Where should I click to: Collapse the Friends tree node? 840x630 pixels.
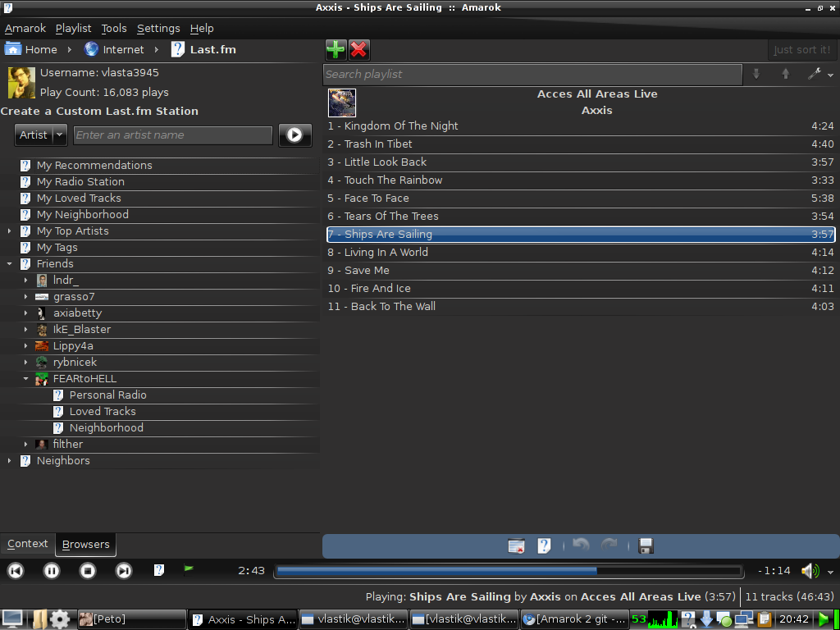9,263
